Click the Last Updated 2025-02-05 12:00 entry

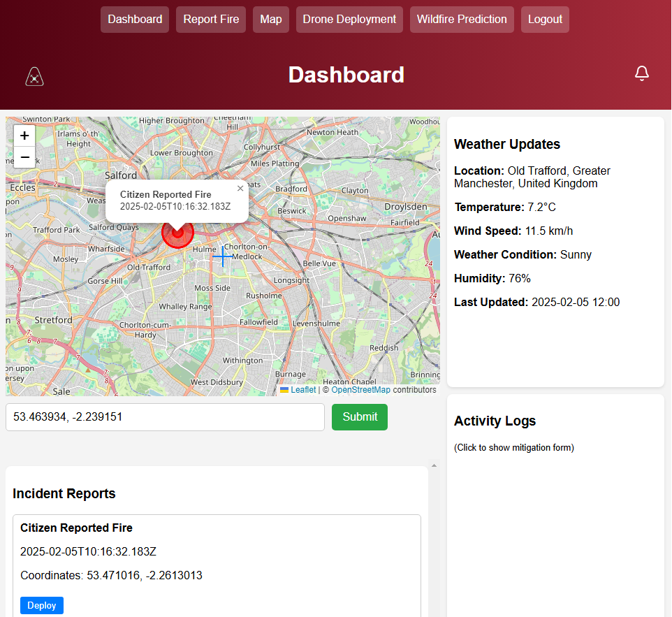point(537,303)
